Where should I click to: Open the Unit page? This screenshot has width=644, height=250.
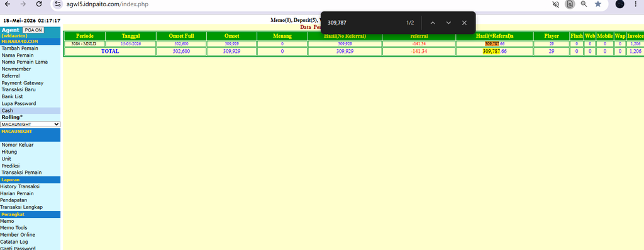pos(6,159)
